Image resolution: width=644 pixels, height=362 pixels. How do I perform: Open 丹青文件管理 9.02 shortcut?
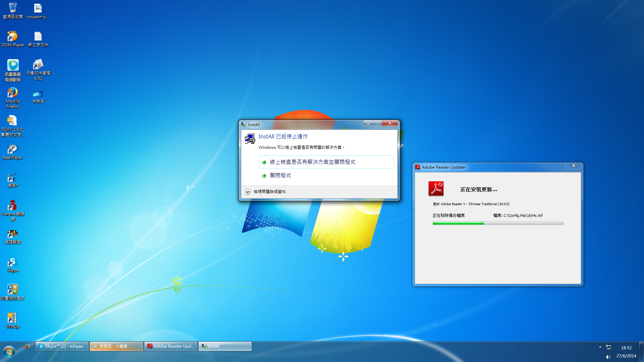38,69
